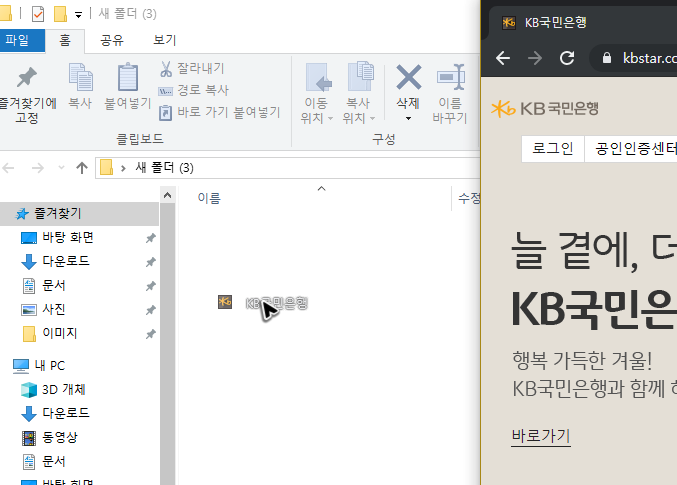Click the pin icon beside the 문서 entry

pyautogui.click(x=150, y=286)
